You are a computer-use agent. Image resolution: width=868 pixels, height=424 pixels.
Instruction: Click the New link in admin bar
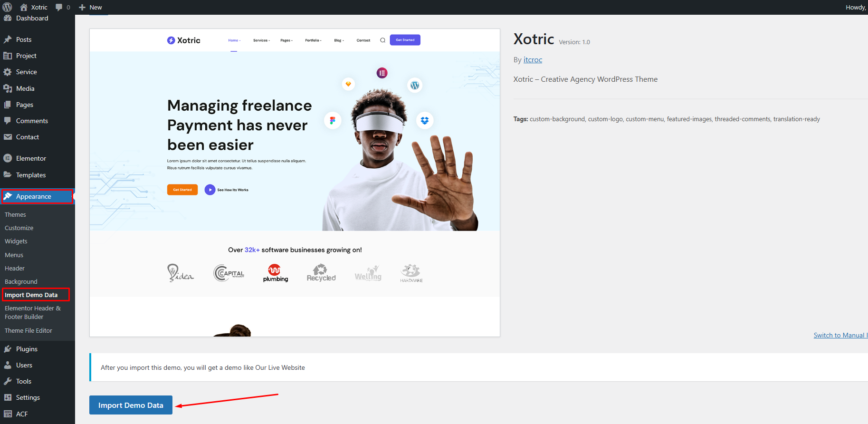[x=95, y=7]
